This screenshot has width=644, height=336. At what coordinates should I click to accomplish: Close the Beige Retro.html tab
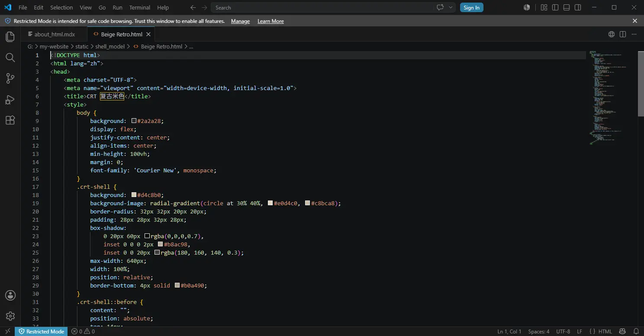(x=148, y=34)
